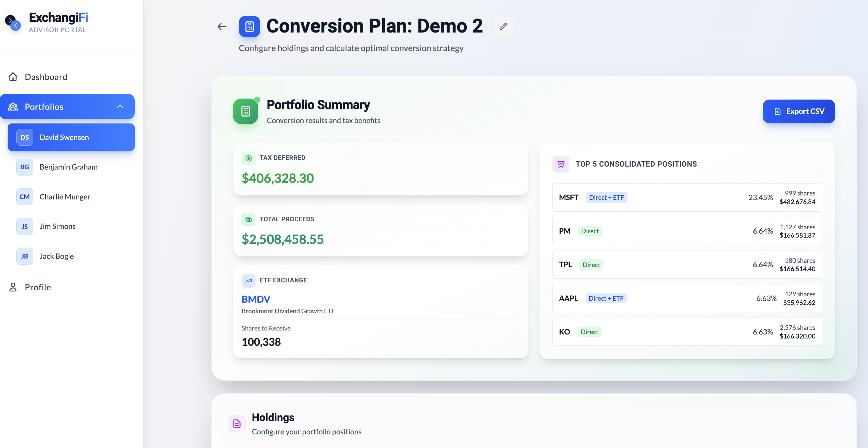Click the Top 5 Positions chart icon
This screenshot has width=868, height=448.
[561, 164]
